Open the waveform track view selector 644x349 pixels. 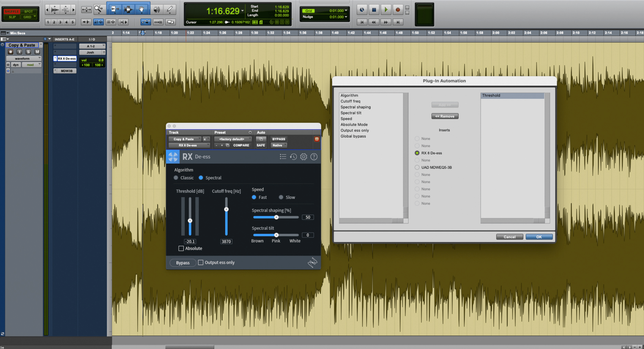click(x=24, y=58)
